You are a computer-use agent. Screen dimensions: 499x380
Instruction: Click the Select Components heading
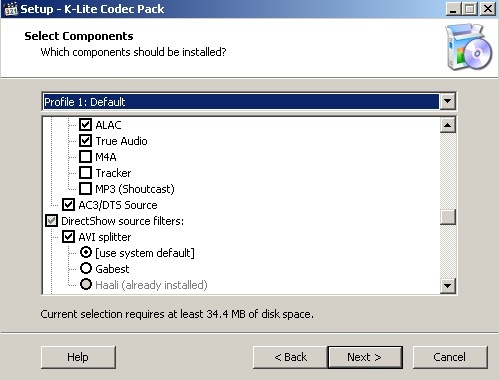tap(79, 36)
